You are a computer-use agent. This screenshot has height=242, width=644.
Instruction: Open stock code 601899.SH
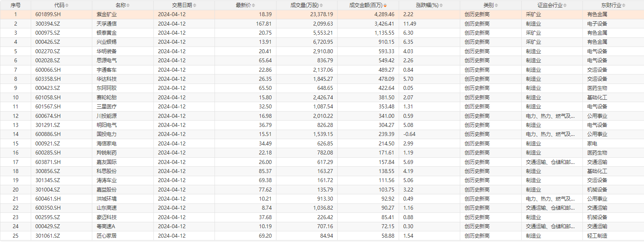point(48,14)
